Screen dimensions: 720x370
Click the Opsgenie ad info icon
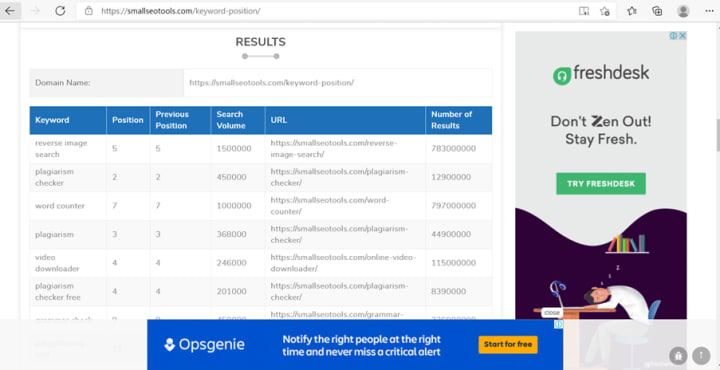coord(558,325)
